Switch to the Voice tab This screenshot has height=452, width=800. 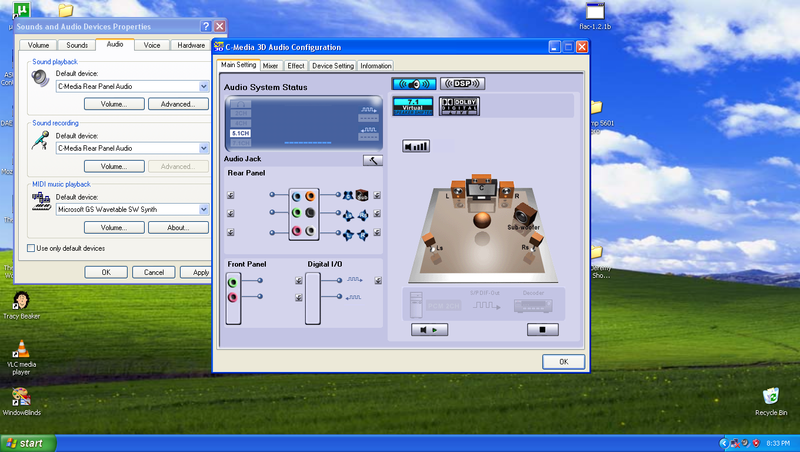tap(152, 45)
